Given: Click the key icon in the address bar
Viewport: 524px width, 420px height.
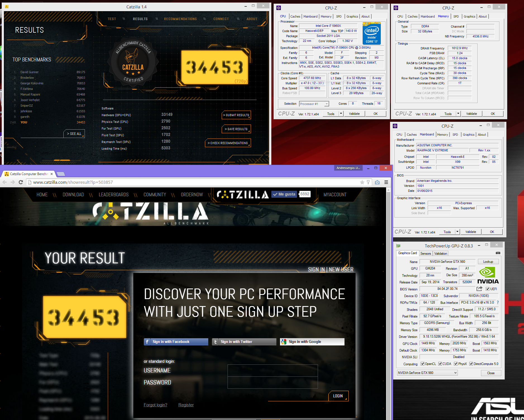Looking at the screenshot, I should [x=368, y=182].
